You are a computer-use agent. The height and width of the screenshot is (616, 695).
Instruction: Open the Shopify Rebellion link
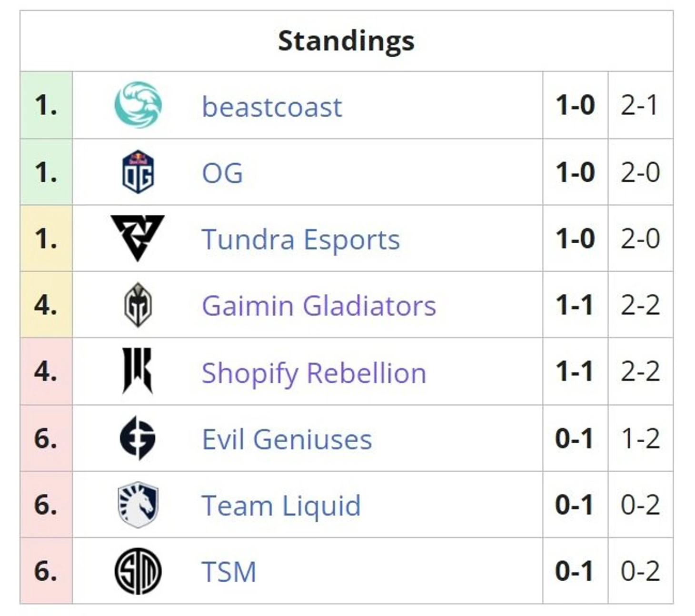[314, 373]
